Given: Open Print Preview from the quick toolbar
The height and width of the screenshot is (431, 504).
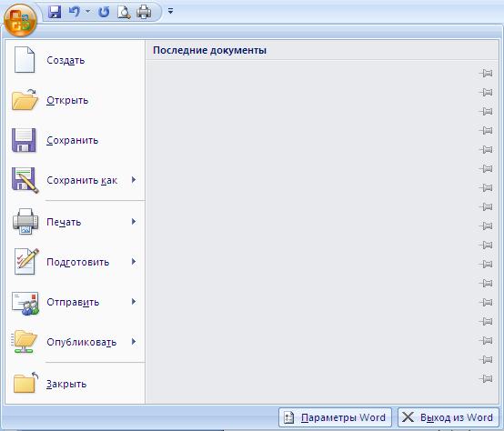Looking at the screenshot, I should (124, 12).
